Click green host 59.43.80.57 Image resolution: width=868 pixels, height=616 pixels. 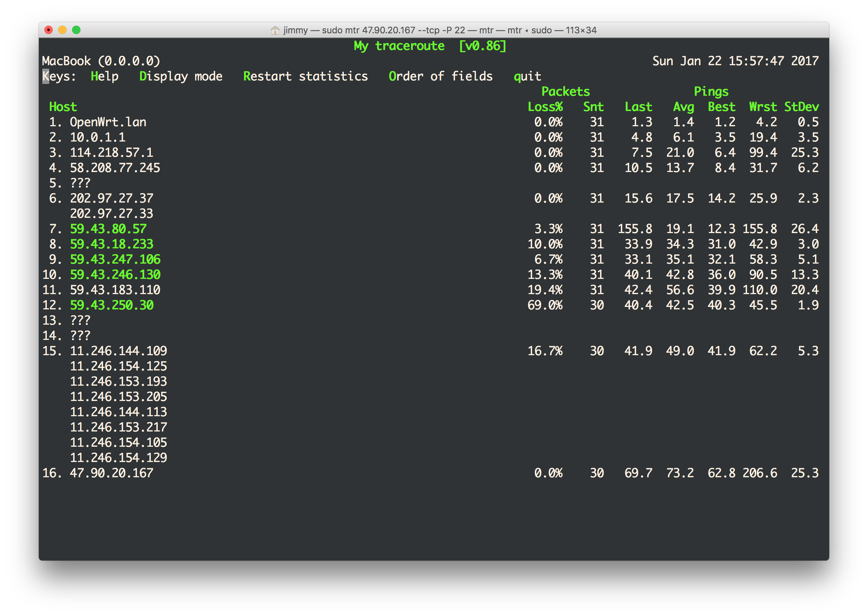pos(108,229)
